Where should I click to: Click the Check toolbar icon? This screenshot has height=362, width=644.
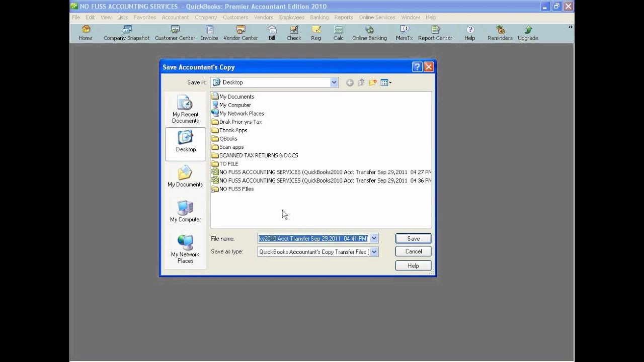(294, 33)
